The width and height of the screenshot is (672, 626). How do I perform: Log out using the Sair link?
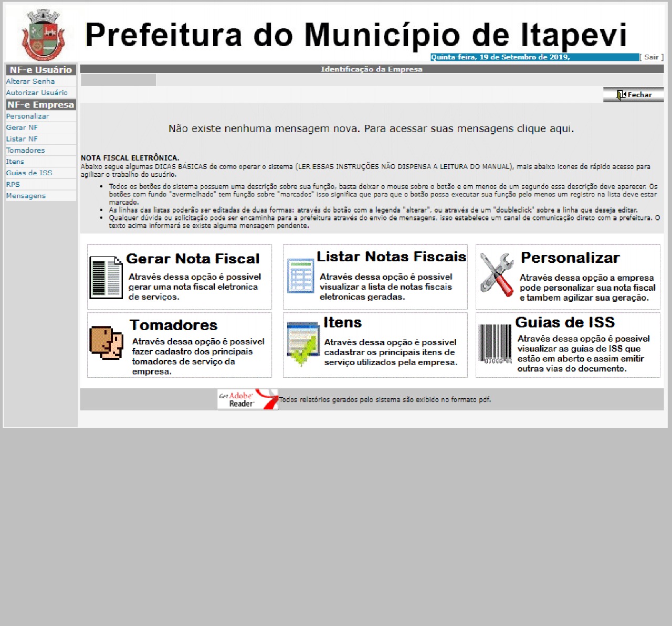[652, 57]
